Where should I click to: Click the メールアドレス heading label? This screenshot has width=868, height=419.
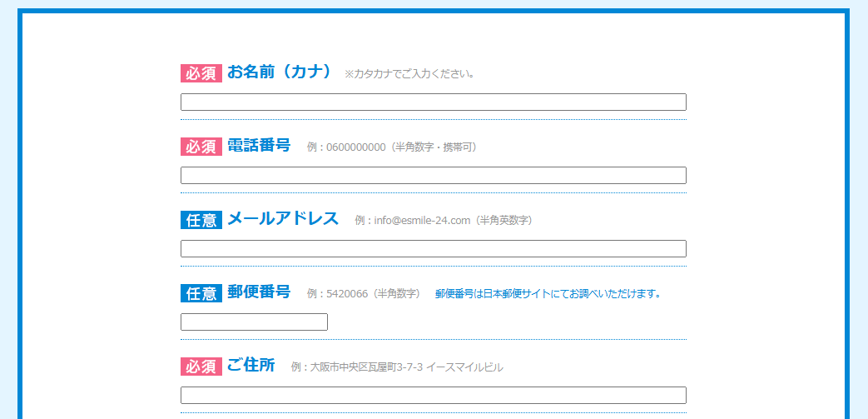click(283, 219)
